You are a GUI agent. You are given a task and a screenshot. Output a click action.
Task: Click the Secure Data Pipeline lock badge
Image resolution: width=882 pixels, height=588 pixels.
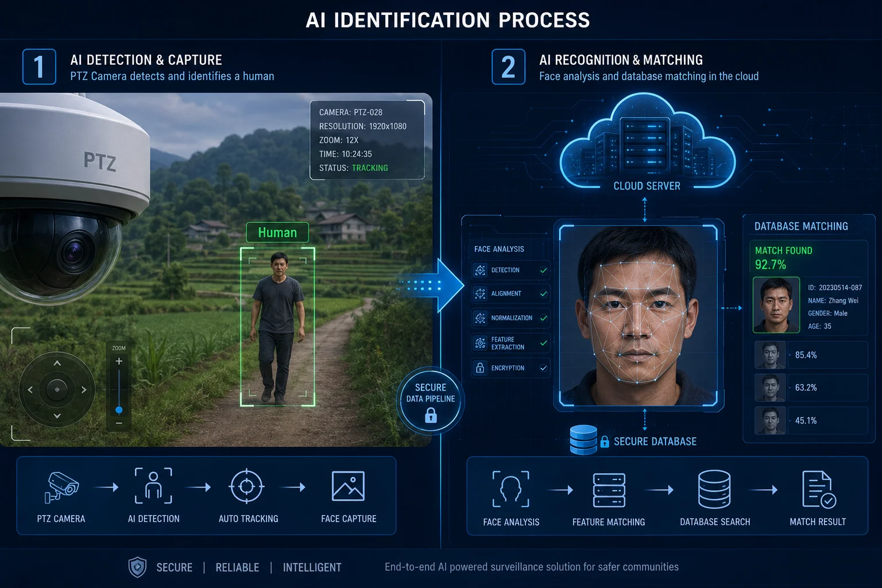tap(431, 400)
